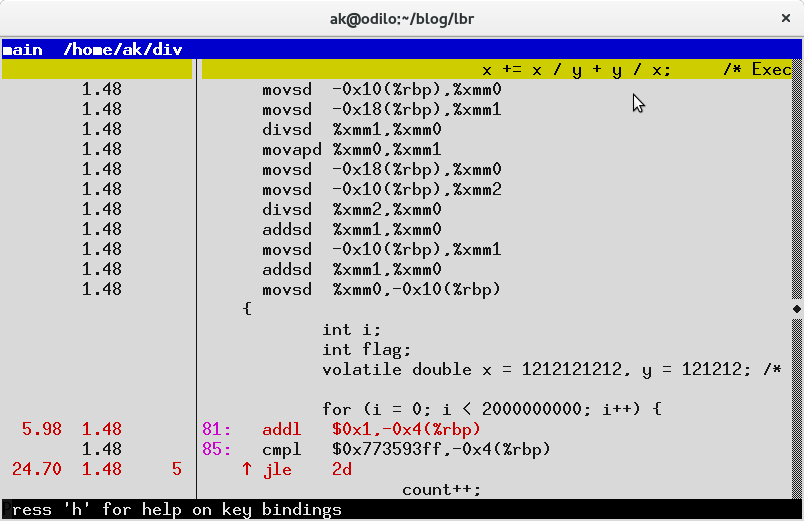Click the 'count++;' source line
Screen dimensions: 804x521
pyautogui.click(x=441, y=490)
